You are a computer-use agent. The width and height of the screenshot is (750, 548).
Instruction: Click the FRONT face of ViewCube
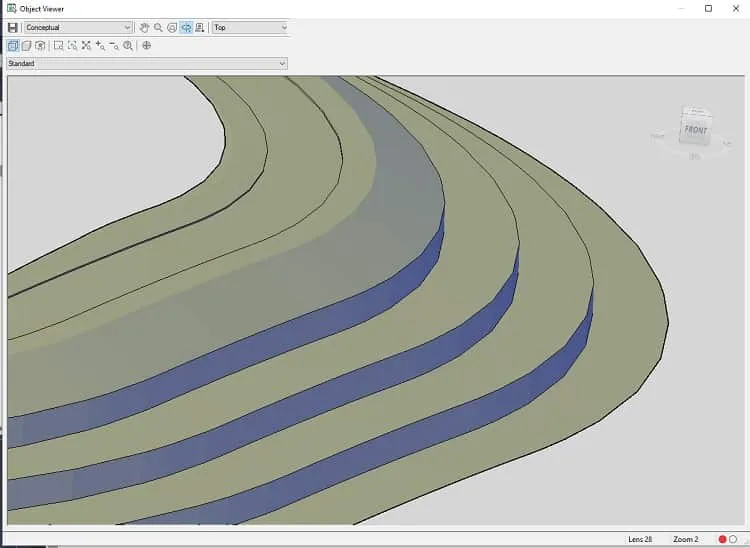[x=695, y=130]
